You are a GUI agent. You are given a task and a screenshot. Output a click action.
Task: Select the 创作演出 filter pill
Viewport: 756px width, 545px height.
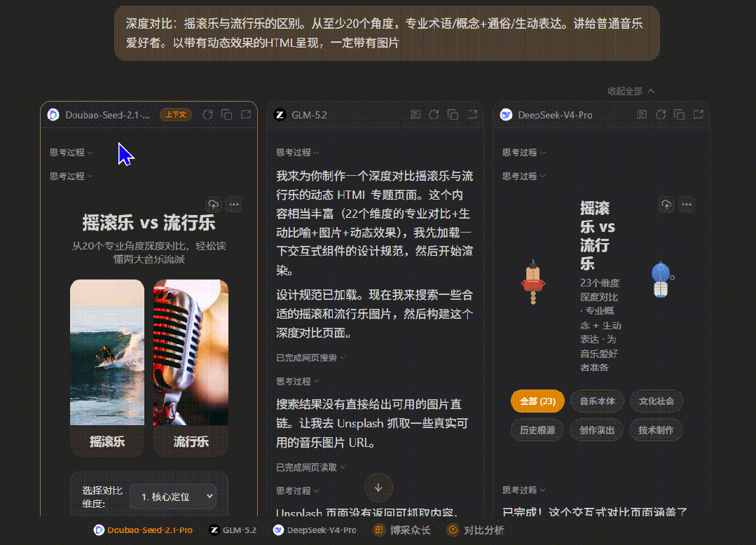click(596, 430)
